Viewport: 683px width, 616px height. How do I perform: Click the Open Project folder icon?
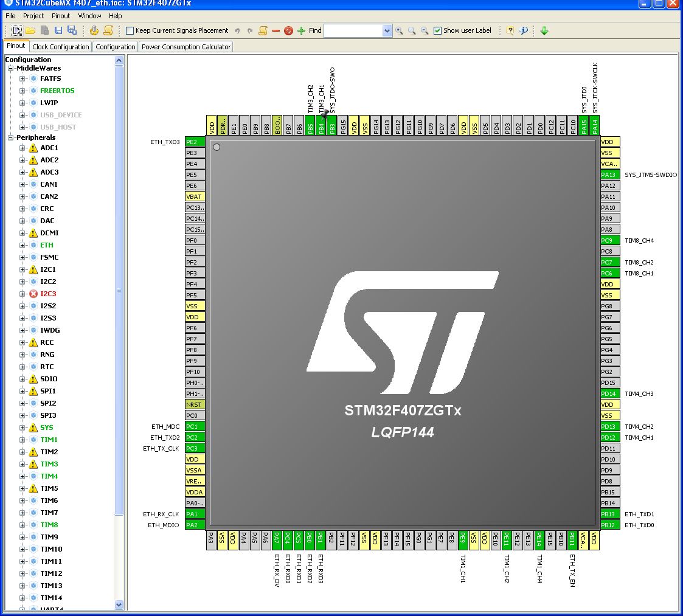point(30,30)
